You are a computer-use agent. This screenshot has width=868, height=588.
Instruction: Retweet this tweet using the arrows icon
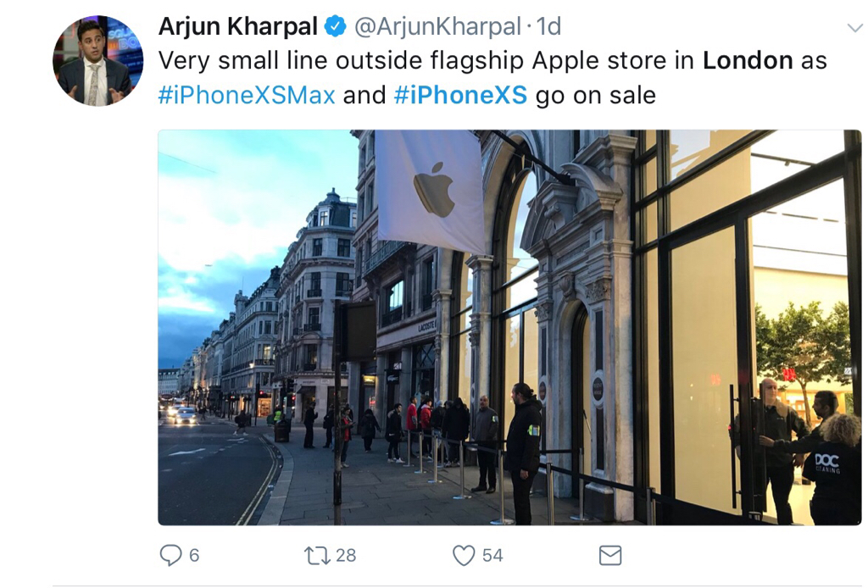[317, 555]
